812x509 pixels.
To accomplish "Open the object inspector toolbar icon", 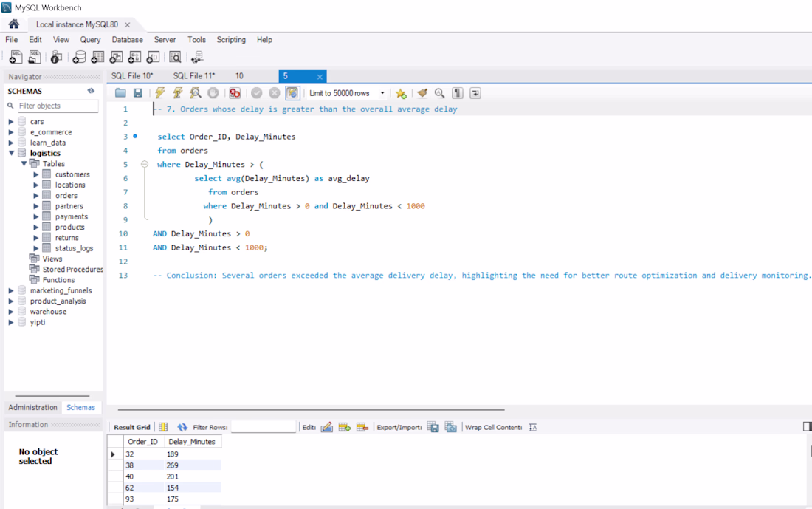I will pyautogui.click(x=56, y=57).
